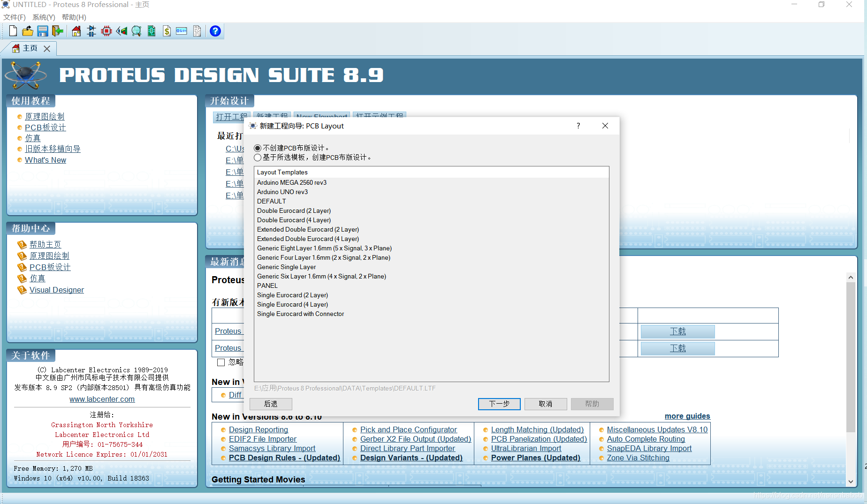
Task: Select Arduino UNO rev3 template
Action: (432, 192)
